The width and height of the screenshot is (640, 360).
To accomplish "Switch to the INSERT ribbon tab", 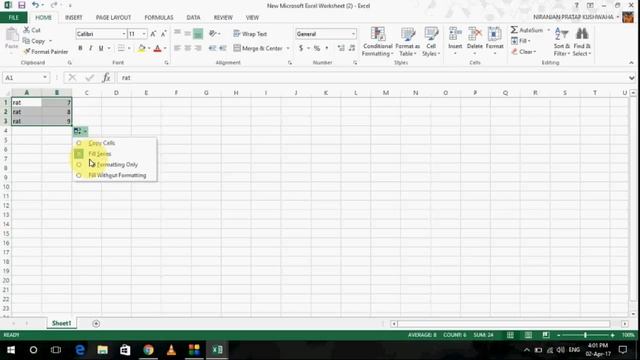I will pos(73,18).
